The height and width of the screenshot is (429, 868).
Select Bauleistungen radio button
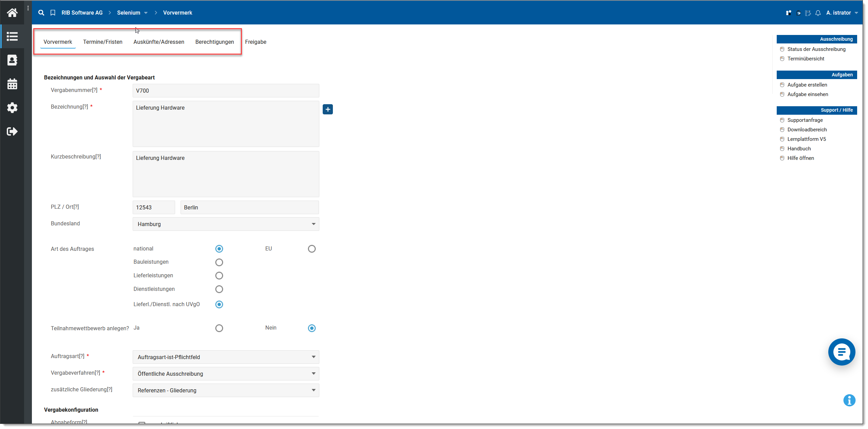pos(219,262)
